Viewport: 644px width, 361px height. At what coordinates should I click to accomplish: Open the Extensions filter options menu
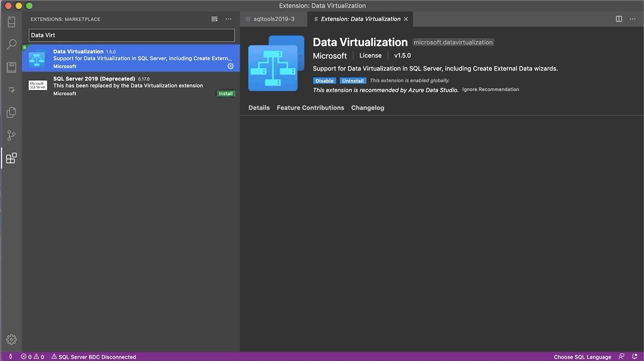(x=214, y=18)
